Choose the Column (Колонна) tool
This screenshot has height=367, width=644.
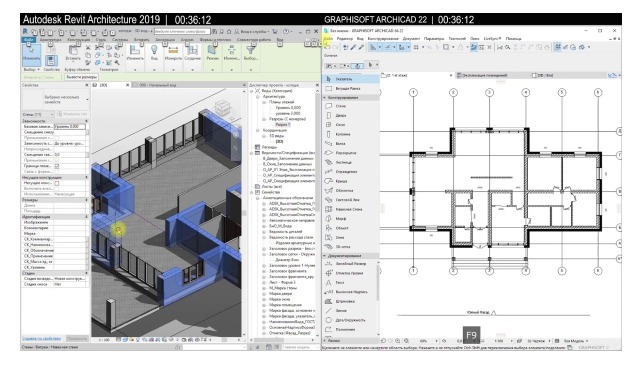click(343, 134)
